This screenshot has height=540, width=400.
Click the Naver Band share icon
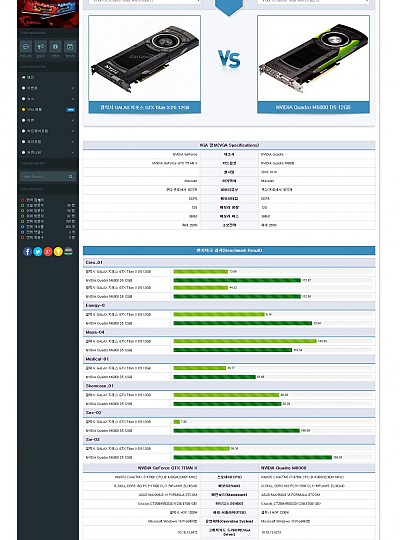click(69, 251)
